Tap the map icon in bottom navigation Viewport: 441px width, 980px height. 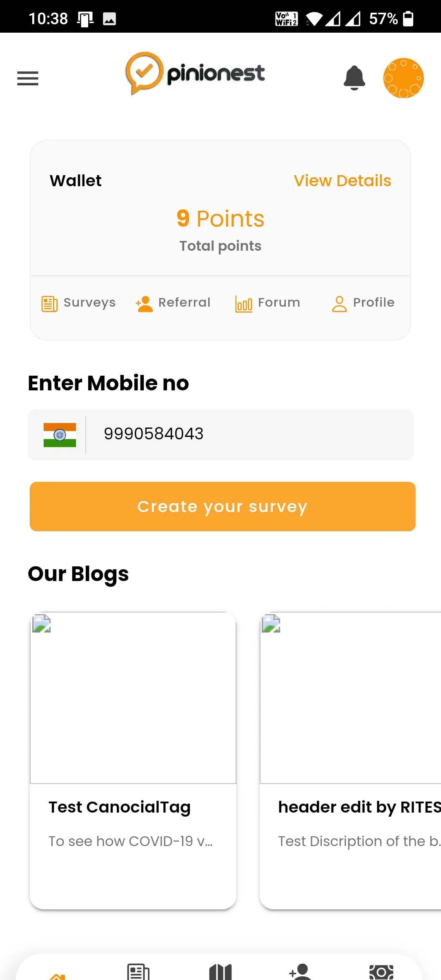tap(220, 972)
